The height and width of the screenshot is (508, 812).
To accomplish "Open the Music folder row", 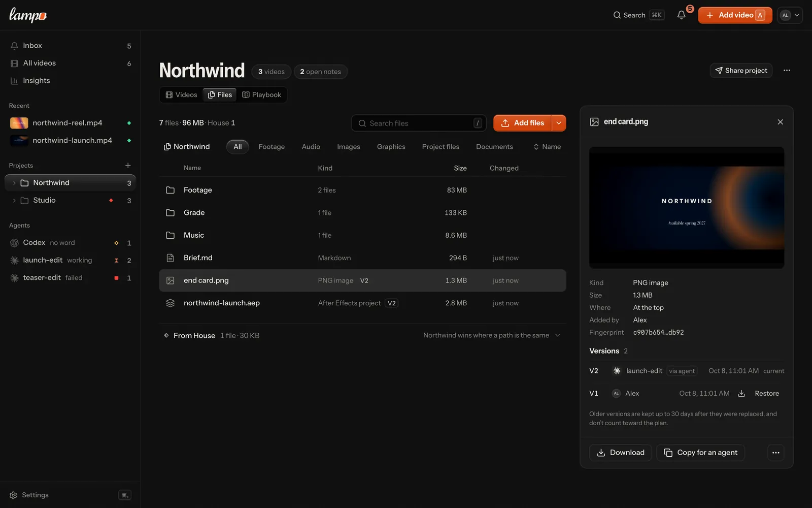I will coord(362,235).
